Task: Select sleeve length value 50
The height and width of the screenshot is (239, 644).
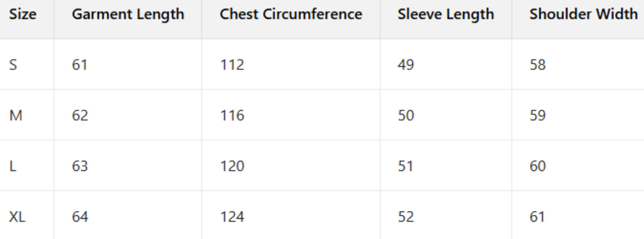Action: pyautogui.click(x=406, y=116)
